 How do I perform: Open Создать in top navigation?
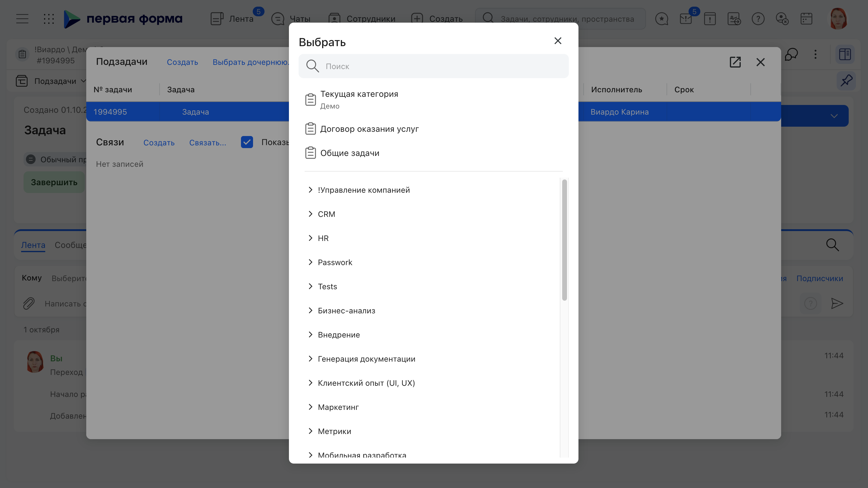coord(437,19)
